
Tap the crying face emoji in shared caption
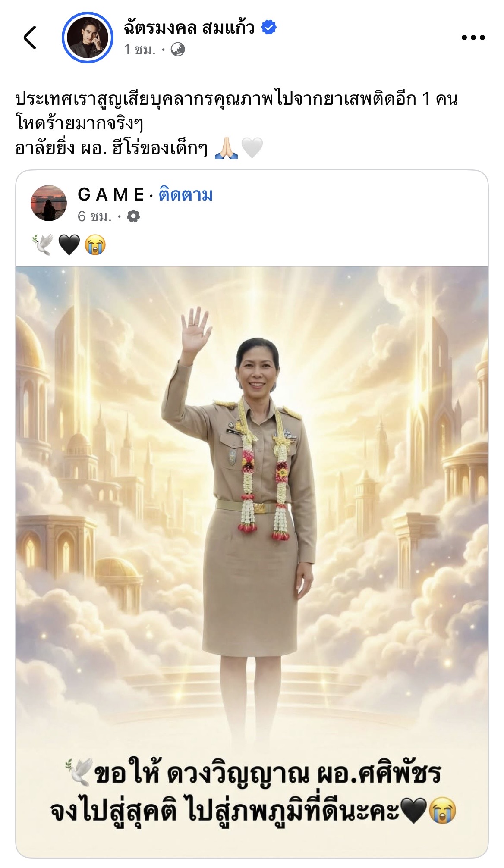pyautogui.click(x=95, y=245)
